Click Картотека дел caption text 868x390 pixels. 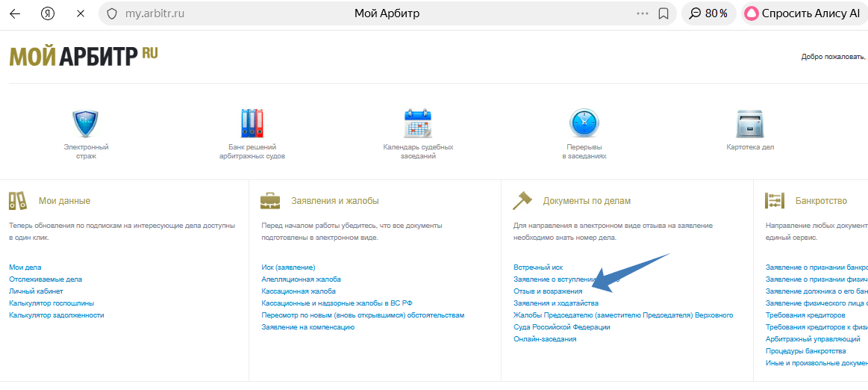750,146
